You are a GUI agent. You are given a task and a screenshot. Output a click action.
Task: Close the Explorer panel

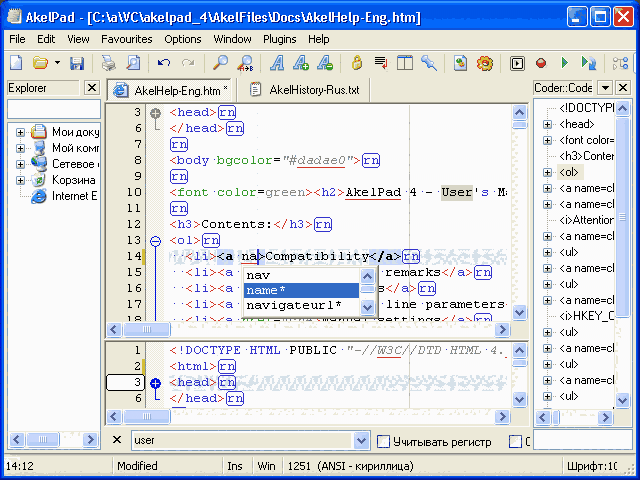pyautogui.click(x=92, y=88)
